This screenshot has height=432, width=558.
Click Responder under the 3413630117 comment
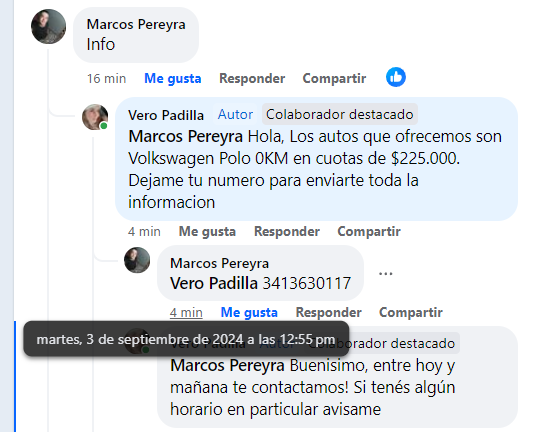(x=328, y=312)
